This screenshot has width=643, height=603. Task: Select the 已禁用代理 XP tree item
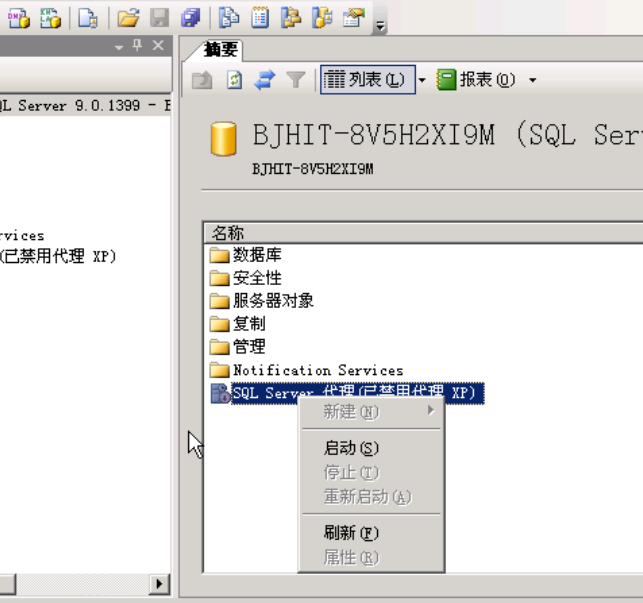click(58, 256)
